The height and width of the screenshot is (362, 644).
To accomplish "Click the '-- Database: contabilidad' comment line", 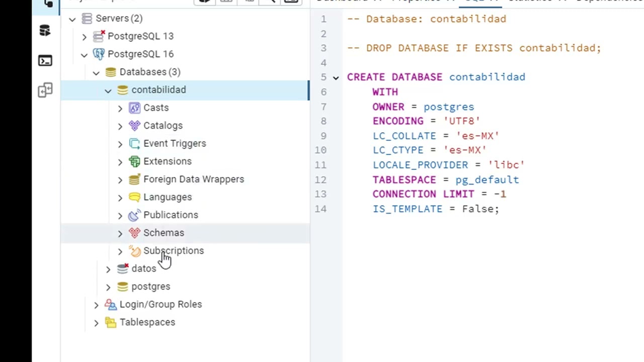I will pyautogui.click(x=427, y=19).
